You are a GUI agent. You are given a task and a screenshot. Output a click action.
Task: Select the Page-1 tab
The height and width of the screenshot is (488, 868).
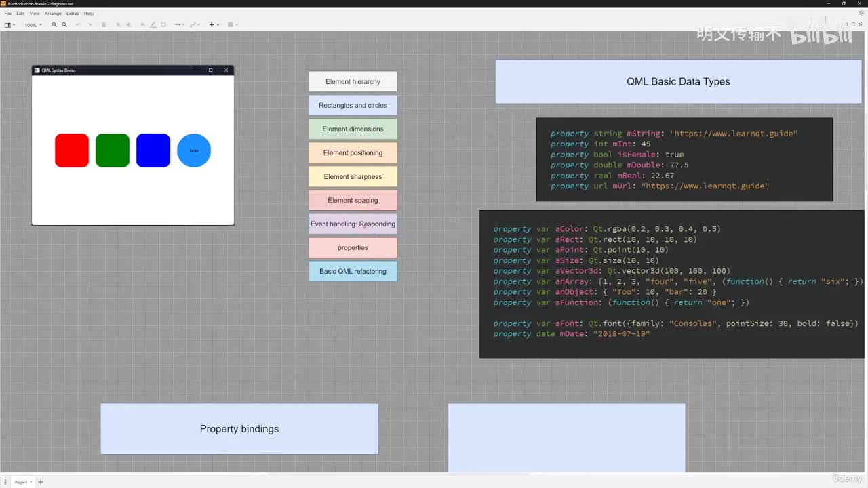(x=22, y=482)
